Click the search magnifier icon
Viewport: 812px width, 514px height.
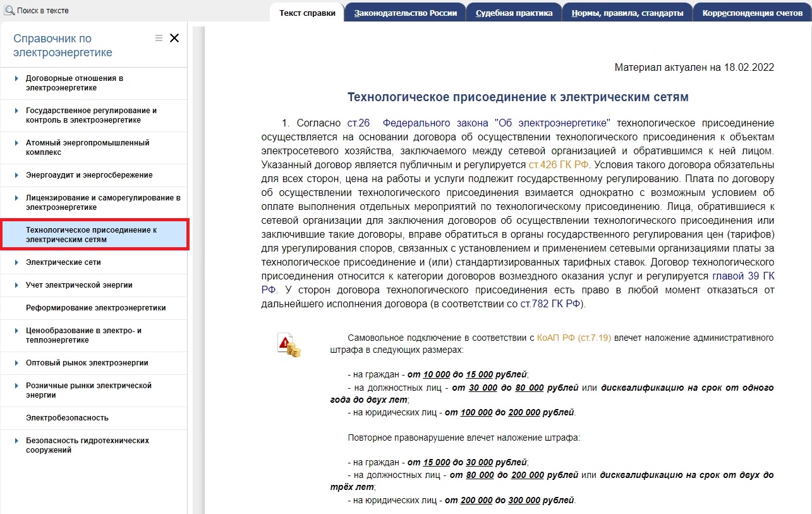pos(9,10)
